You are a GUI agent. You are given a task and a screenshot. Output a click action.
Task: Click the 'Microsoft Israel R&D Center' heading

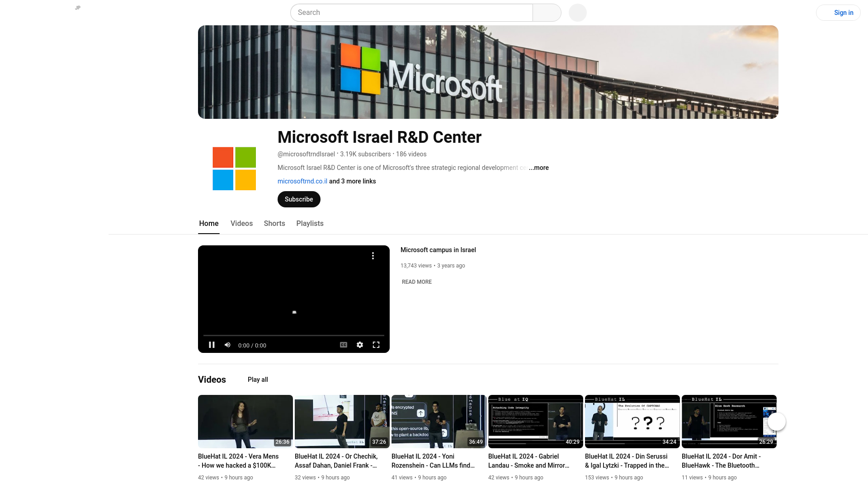click(379, 137)
